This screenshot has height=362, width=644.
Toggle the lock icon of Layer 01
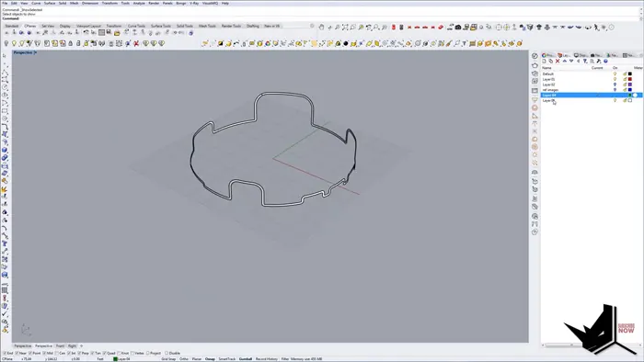(x=625, y=80)
